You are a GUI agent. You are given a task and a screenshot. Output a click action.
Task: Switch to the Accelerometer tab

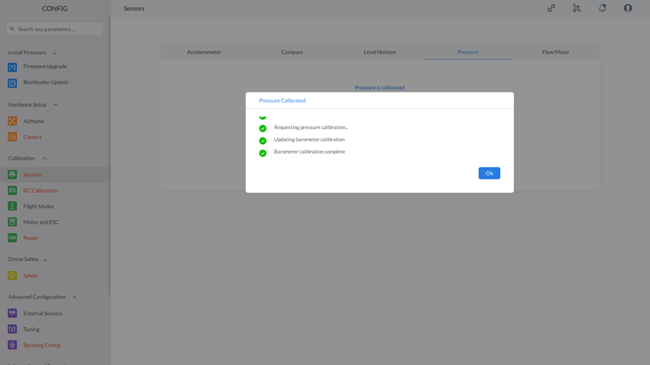(204, 52)
